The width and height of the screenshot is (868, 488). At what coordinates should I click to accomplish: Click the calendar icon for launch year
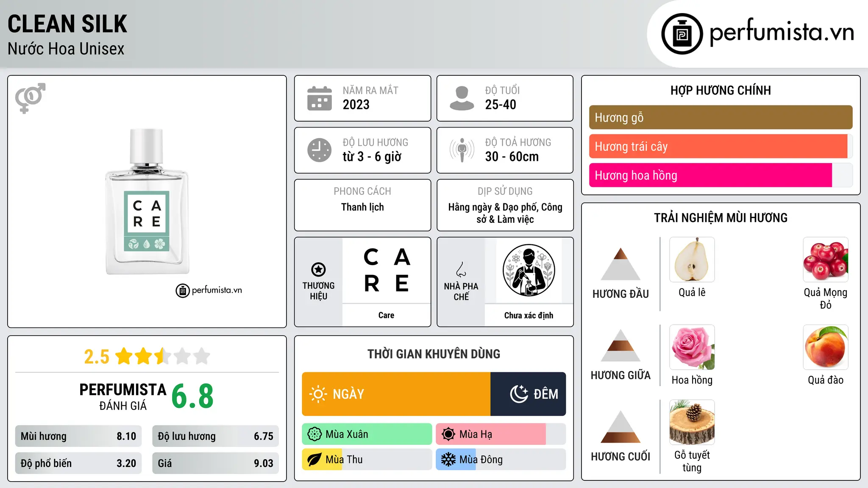point(320,98)
